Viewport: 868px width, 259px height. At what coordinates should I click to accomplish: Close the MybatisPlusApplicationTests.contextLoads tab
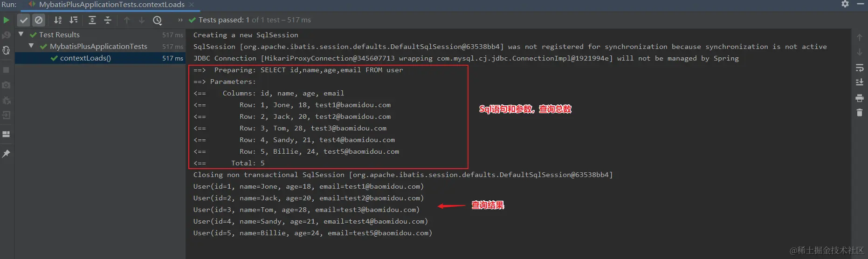(x=192, y=5)
